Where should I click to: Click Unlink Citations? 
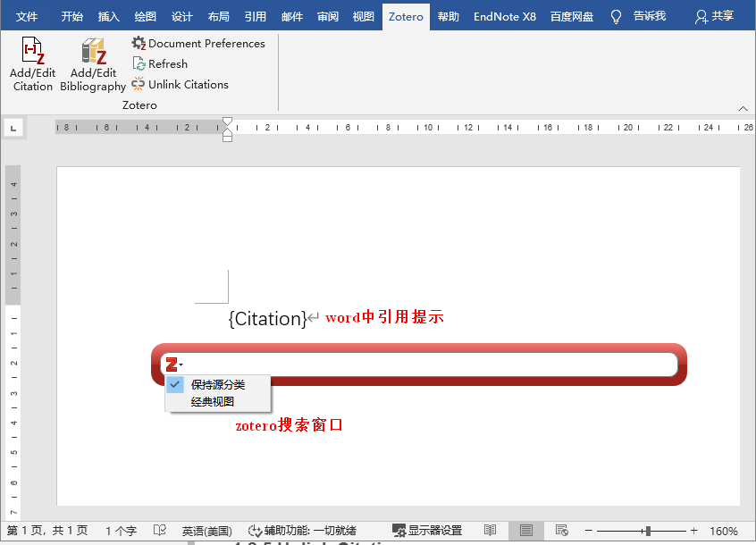click(180, 84)
